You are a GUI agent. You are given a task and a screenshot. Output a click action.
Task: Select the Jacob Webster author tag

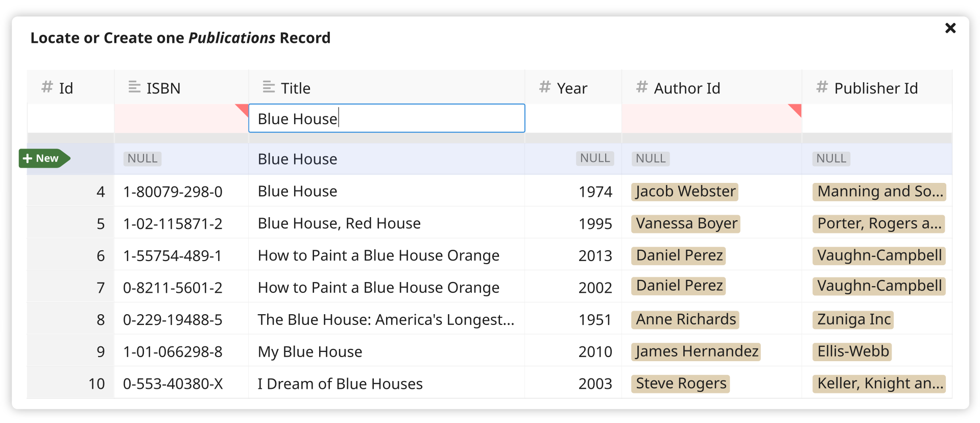tap(685, 192)
